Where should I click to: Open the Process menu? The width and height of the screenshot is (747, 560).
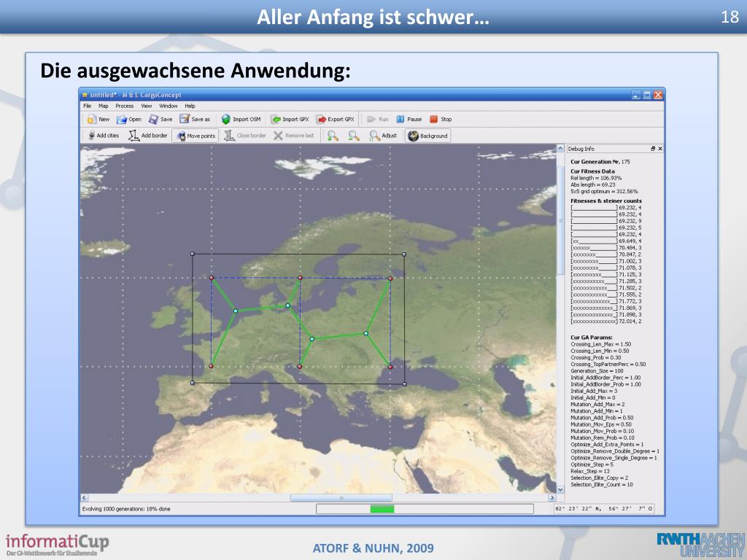(x=124, y=106)
